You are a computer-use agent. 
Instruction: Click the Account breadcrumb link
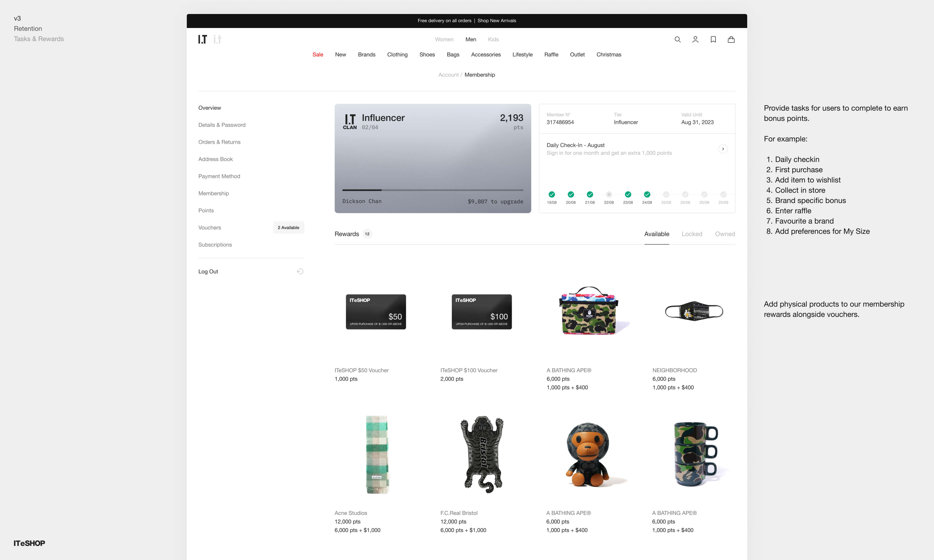448,75
